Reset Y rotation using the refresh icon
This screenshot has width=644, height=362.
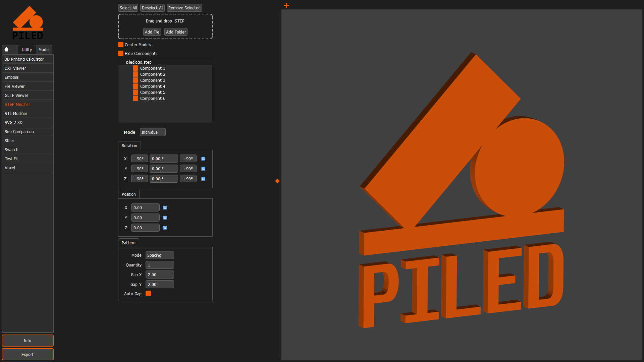pos(203,169)
